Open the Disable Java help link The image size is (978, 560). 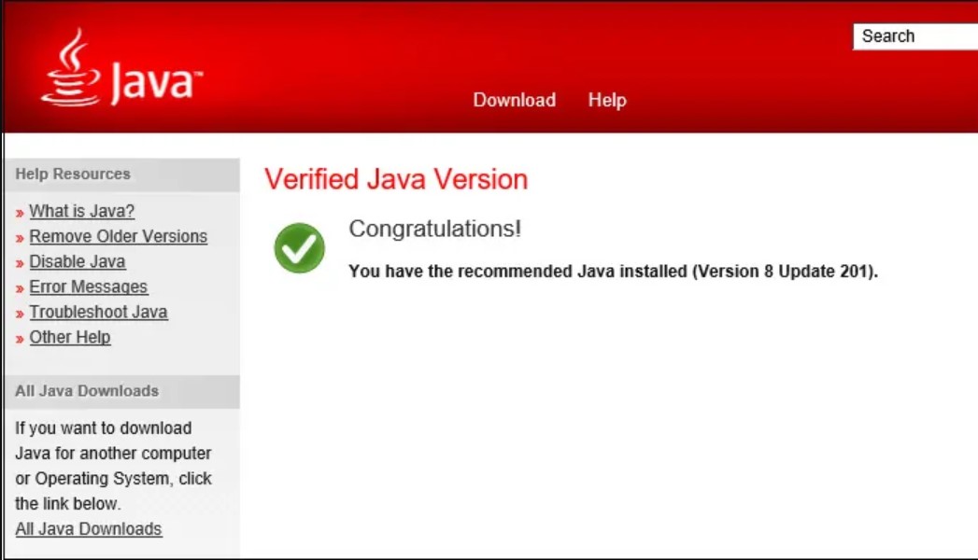point(77,261)
